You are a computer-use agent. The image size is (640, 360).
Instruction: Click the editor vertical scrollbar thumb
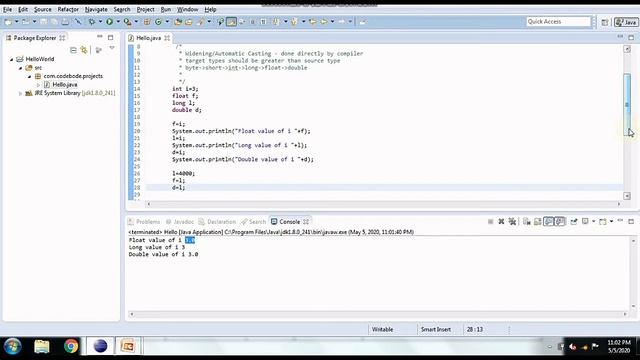tap(627, 104)
